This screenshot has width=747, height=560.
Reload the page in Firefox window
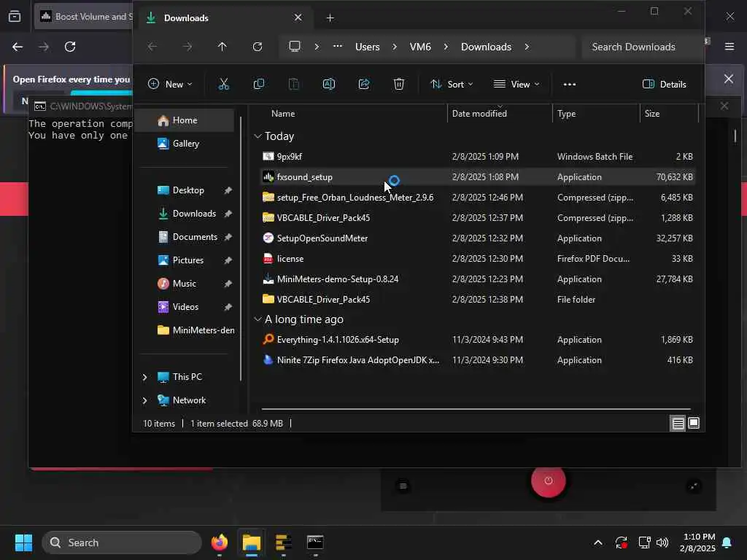coord(70,47)
